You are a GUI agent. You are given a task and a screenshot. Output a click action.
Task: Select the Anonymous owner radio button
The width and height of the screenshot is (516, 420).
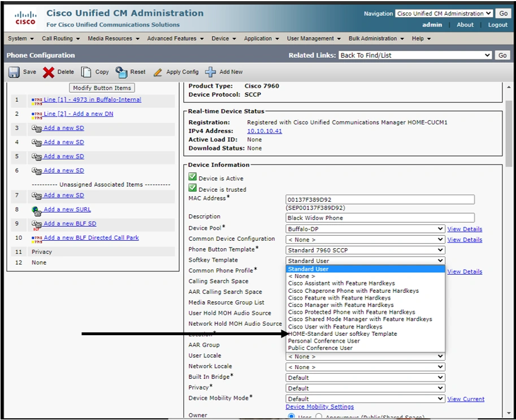[x=319, y=417]
